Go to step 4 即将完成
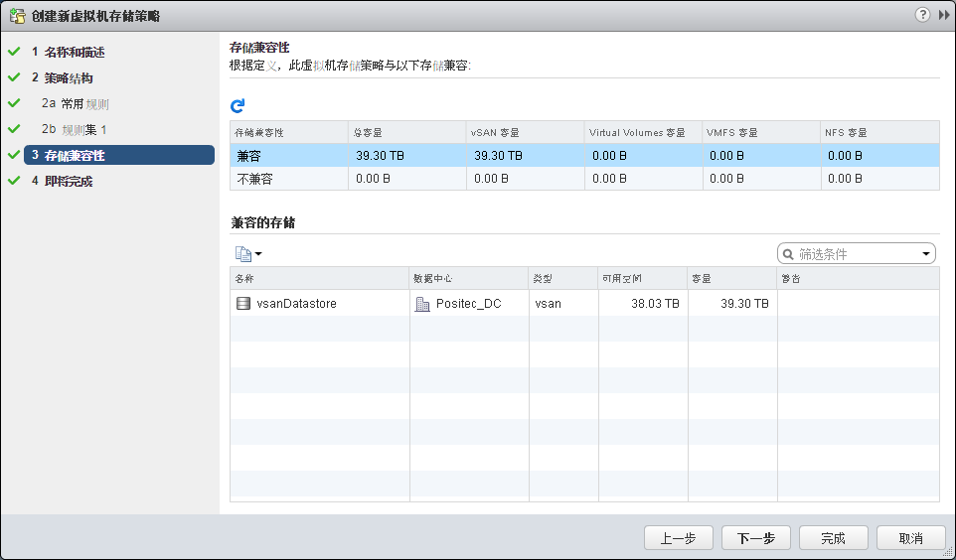This screenshot has height=560, width=956. (x=63, y=181)
